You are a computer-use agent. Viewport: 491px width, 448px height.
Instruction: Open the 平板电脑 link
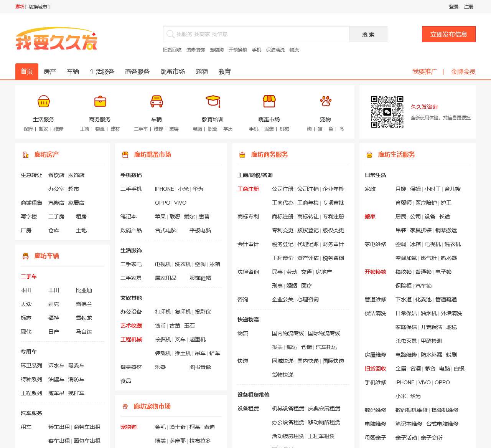(x=200, y=230)
